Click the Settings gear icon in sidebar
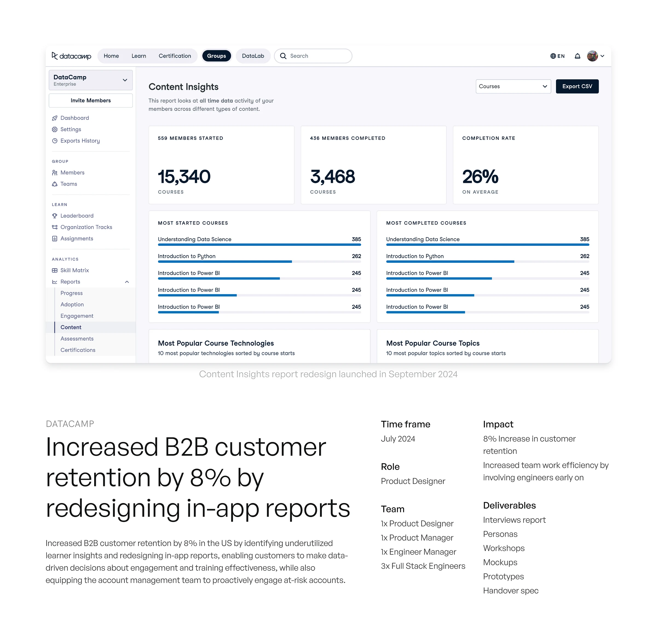Viewport: 657px width, 644px height. pos(54,129)
